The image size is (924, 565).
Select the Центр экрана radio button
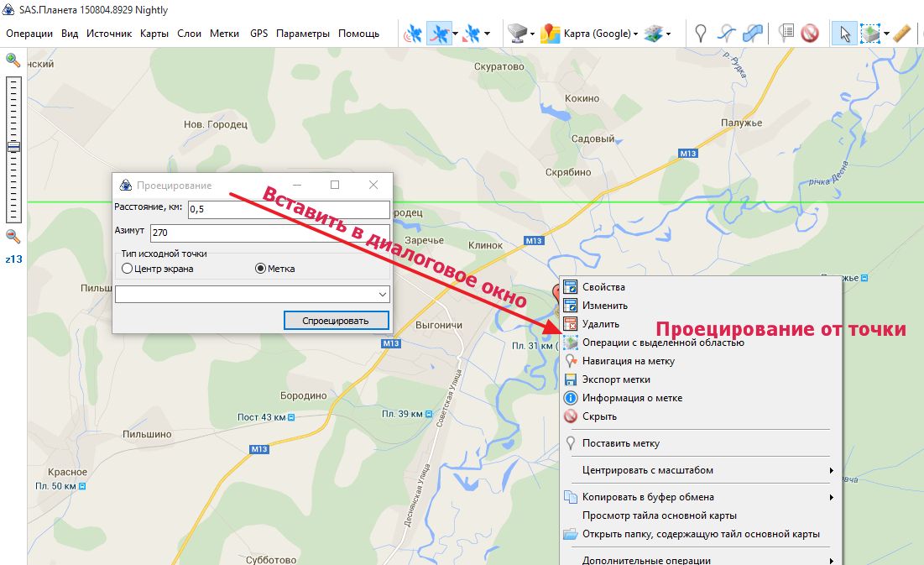pos(128,269)
